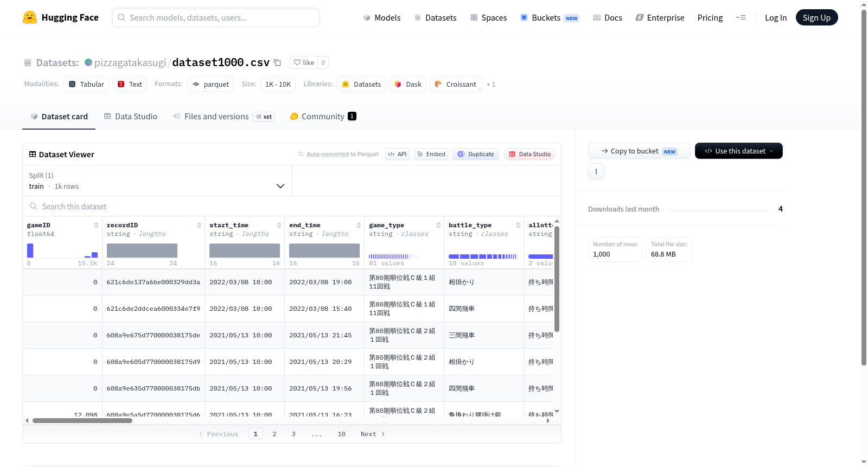The height and width of the screenshot is (467, 868).
Task: Go to page 3 of the table
Action: 293,434
